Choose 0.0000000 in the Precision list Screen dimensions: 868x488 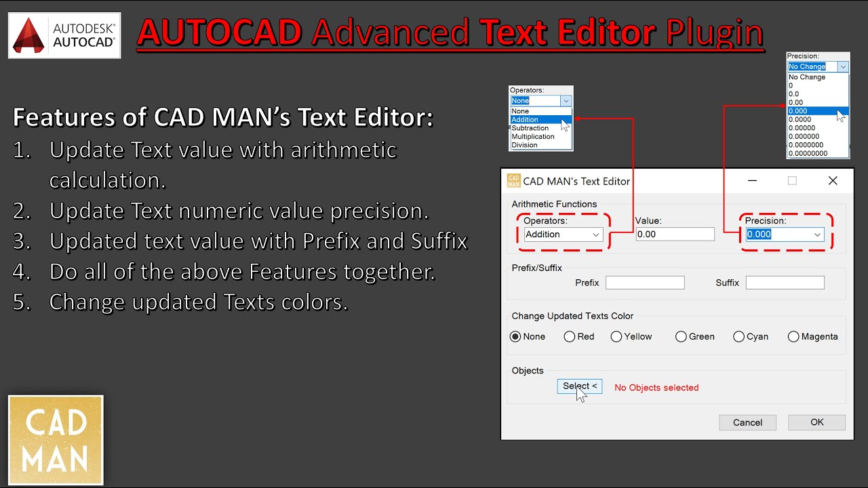click(818, 145)
